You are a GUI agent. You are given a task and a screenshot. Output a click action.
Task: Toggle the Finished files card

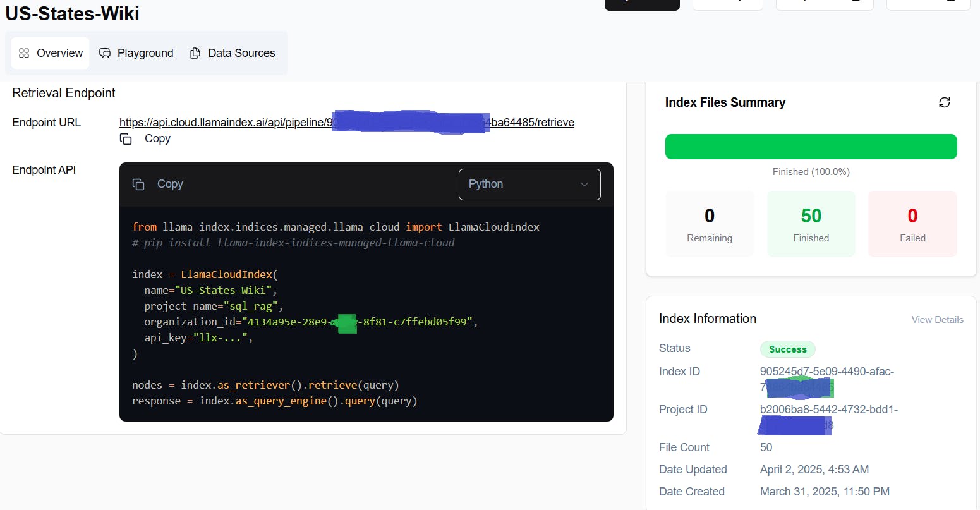811,223
